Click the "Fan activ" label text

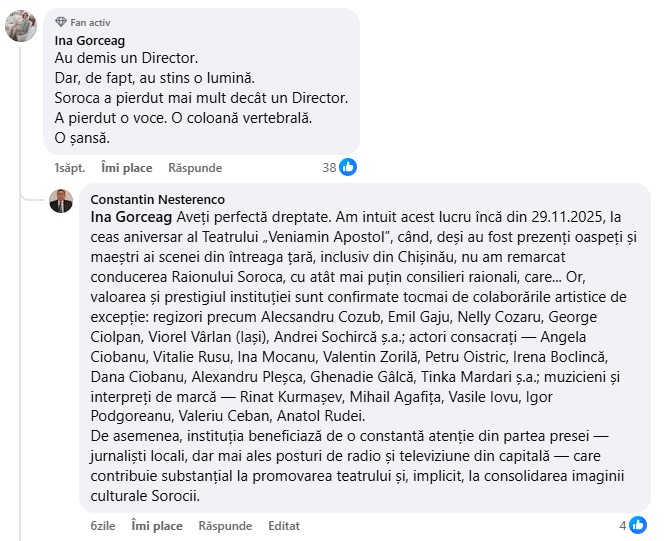pyautogui.click(x=92, y=22)
